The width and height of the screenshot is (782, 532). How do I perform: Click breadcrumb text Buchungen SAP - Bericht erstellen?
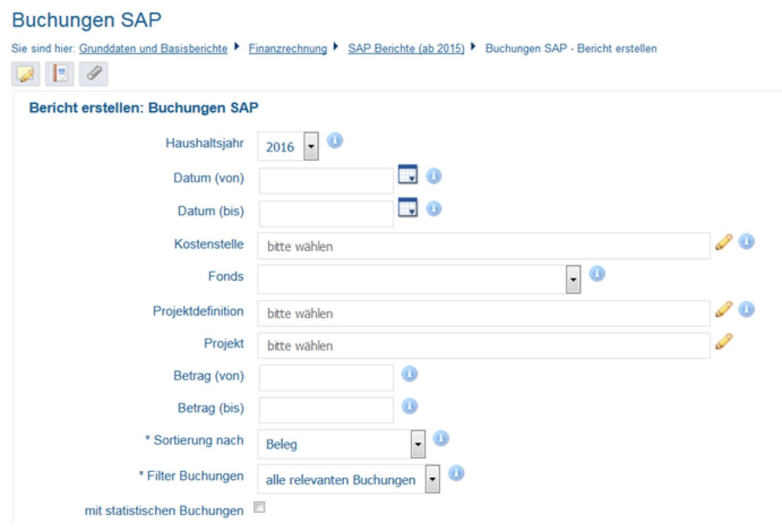click(x=571, y=48)
